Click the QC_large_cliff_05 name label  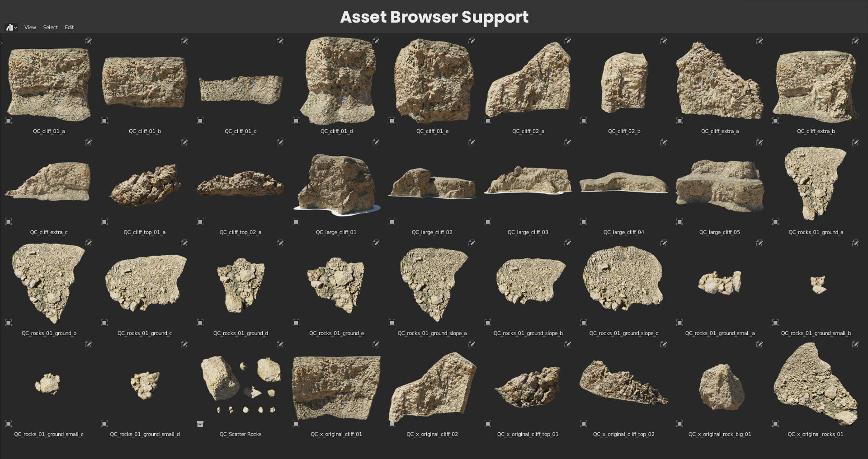[x=720, y=232]
